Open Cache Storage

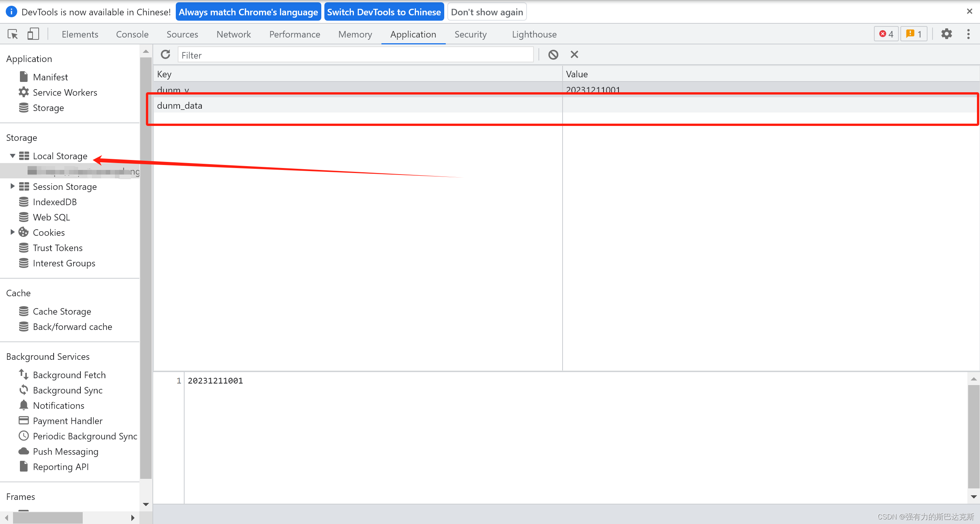coord(62,311)
